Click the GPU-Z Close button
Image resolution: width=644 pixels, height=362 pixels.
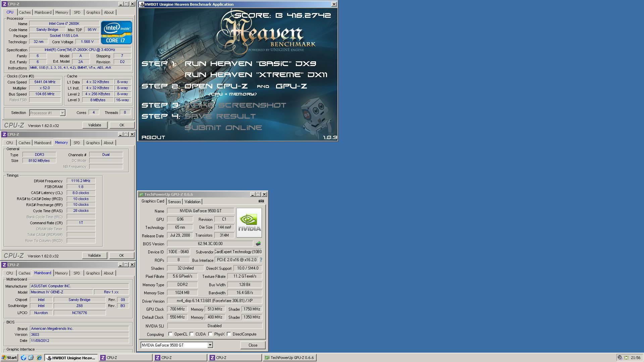253,345
